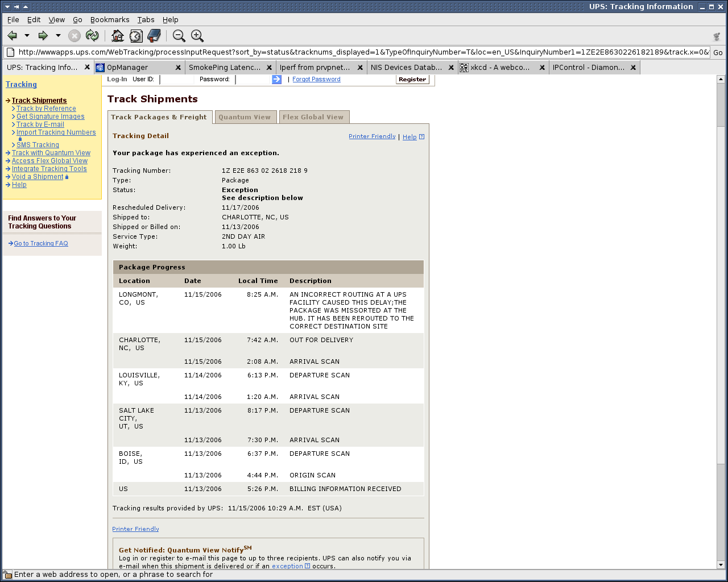The height and width of the screenshot is (582, 728).
Task: Open the browsing history clock icon
Action: 136,36
